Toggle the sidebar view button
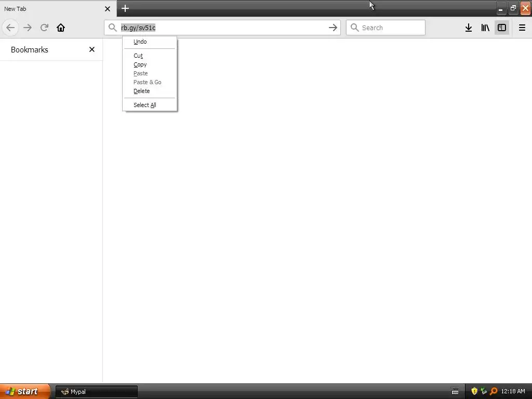 tap(502, 28)
